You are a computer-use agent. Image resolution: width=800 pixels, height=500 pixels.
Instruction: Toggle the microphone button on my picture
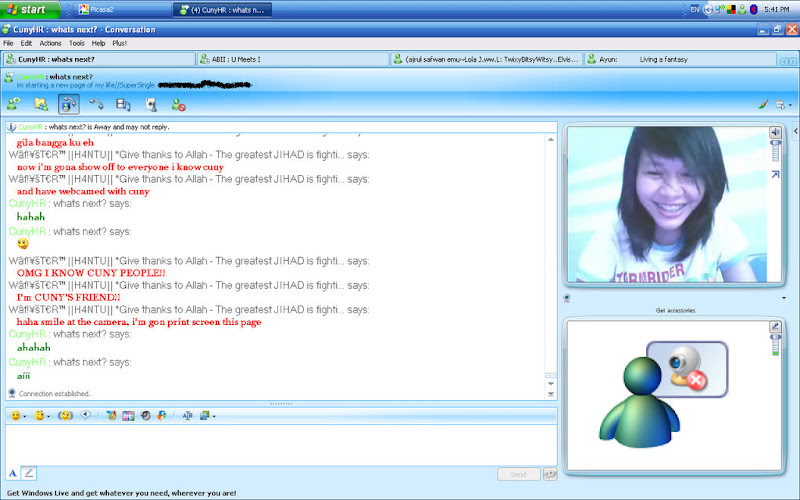[x=775, y=327]
